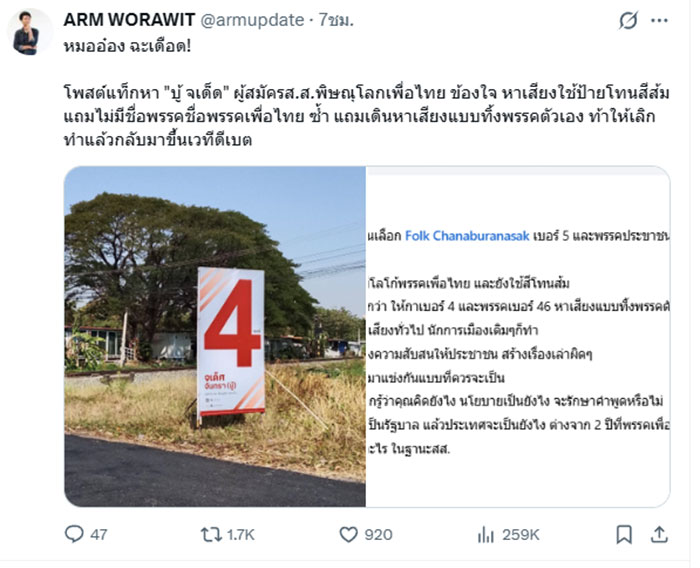Click the Grok slashed-circle icon
Image resolution: width=700 pixels, height=568 pixels.
629,21
